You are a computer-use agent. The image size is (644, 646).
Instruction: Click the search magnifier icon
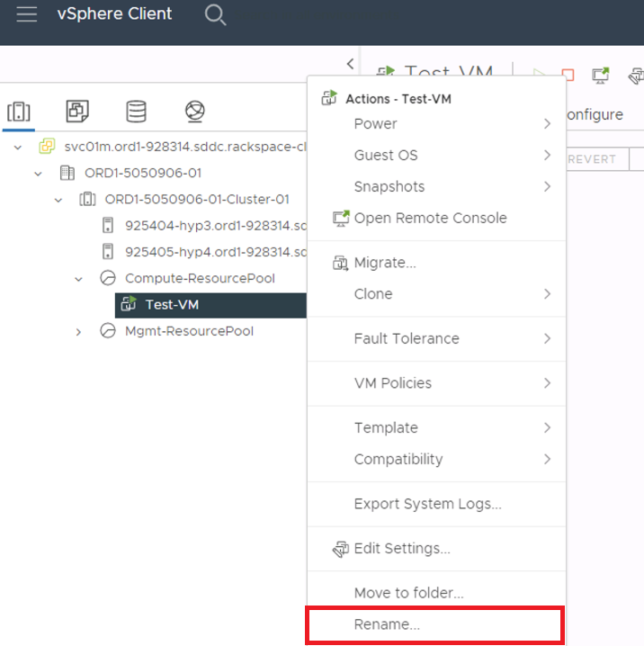pos(215,14)
